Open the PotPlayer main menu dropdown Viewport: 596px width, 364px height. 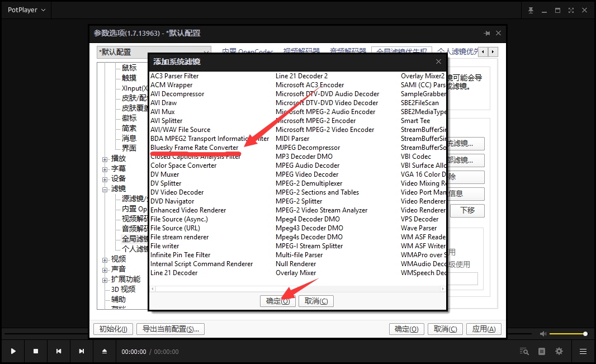(26, 10)
